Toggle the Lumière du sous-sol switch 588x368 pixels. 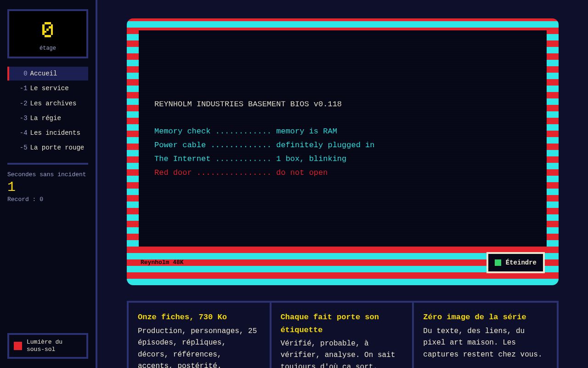point(48,346)
